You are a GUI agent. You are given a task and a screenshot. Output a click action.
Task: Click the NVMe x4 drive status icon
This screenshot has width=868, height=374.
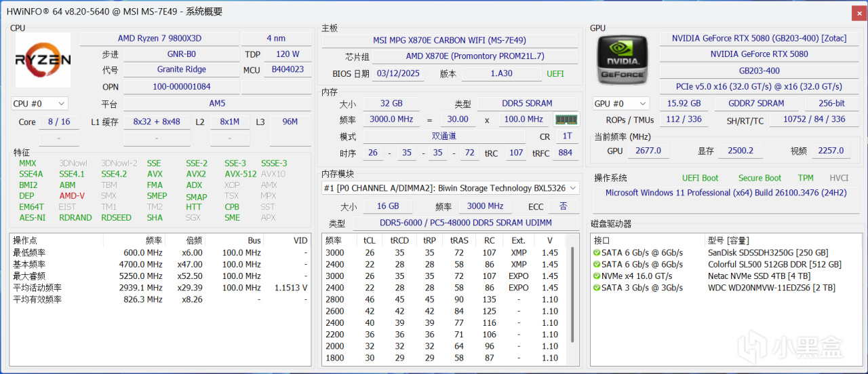pyautogui.click(x=596, y=276)
